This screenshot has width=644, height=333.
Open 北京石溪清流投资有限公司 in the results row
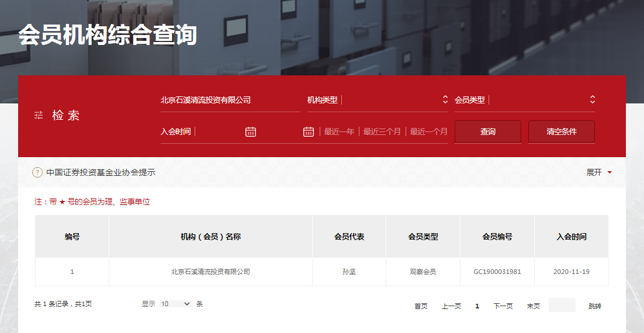(211, 272)
